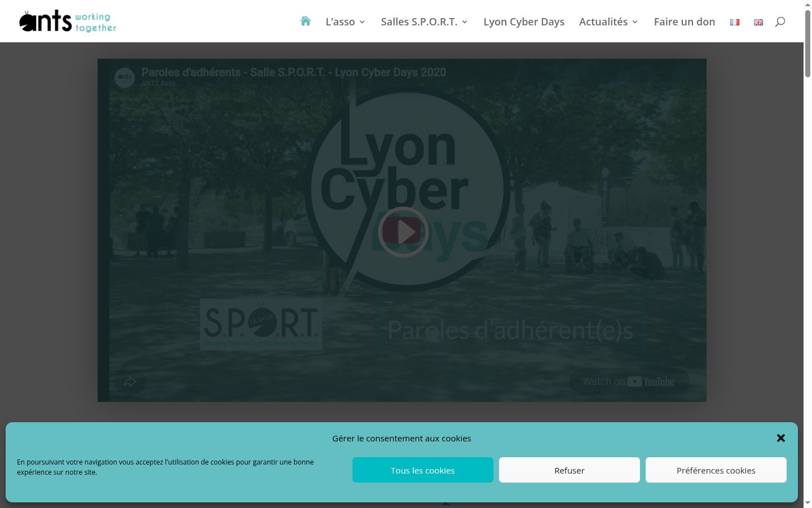
Task: Click the ANTS Asso channel name
Action: tap(158, 84)
